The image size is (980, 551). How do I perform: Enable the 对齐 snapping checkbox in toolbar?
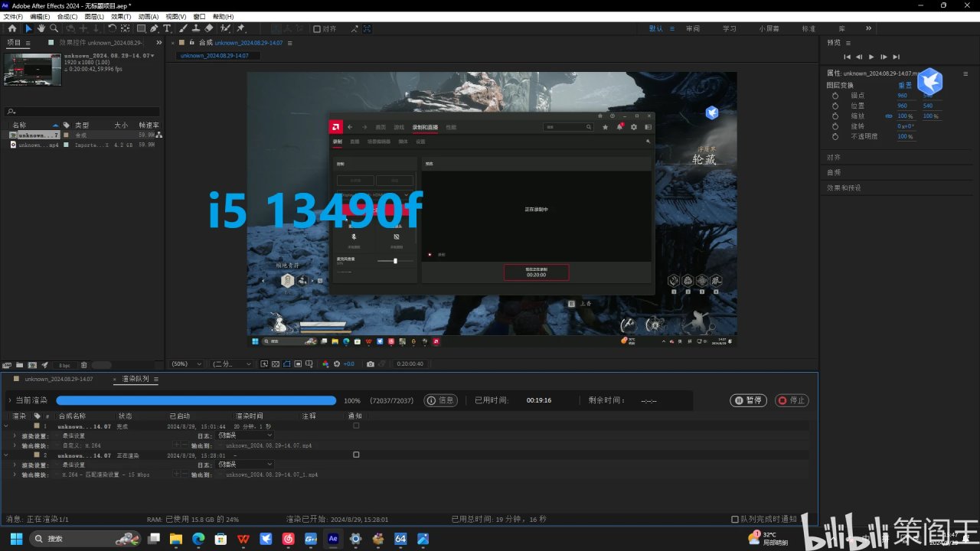point(317,28)
